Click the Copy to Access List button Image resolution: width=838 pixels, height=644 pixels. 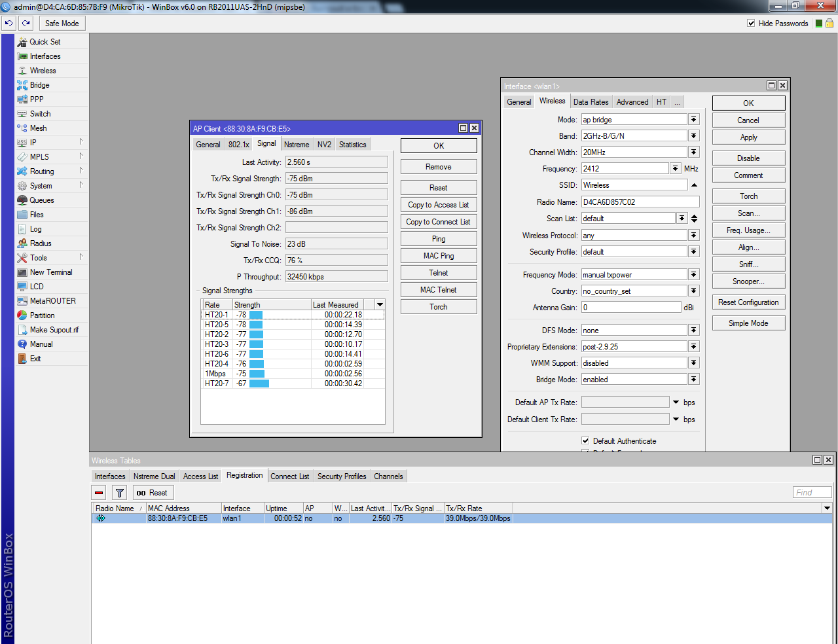438,205
